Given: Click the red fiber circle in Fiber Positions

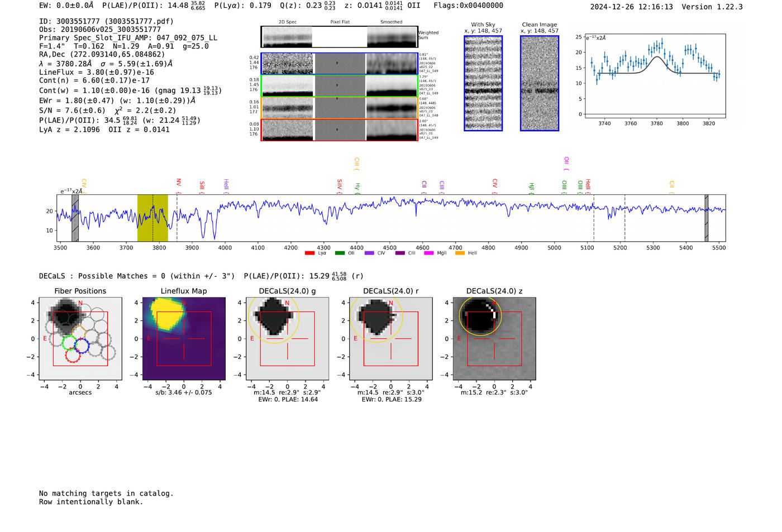Looking at the screenshot, I should tap(73, 355).
